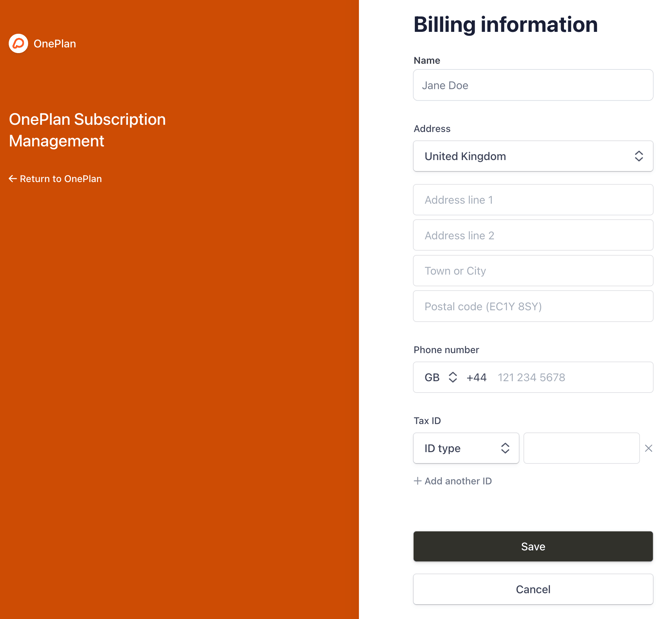Click the up-down chevron in the United Kingdom selector
This screenshot has height=619, width=670.
pos(638,157)
